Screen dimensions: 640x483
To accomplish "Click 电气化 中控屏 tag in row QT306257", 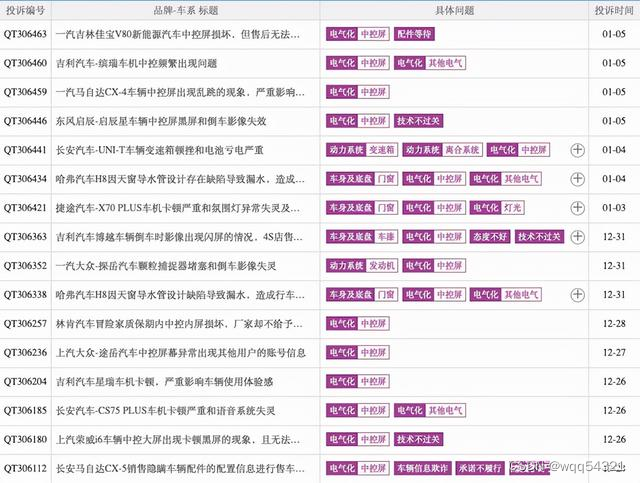I will click(x=358, y=324).
